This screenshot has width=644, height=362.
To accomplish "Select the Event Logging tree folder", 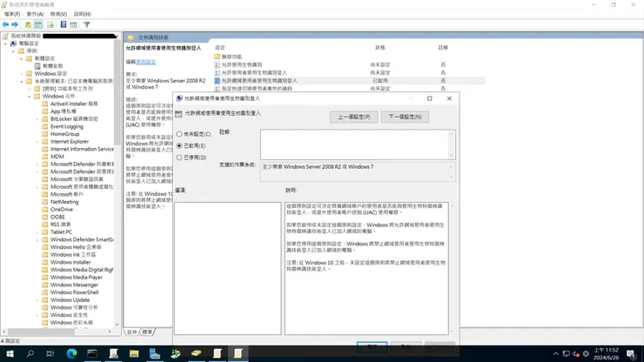I will (x=66, y=126).
